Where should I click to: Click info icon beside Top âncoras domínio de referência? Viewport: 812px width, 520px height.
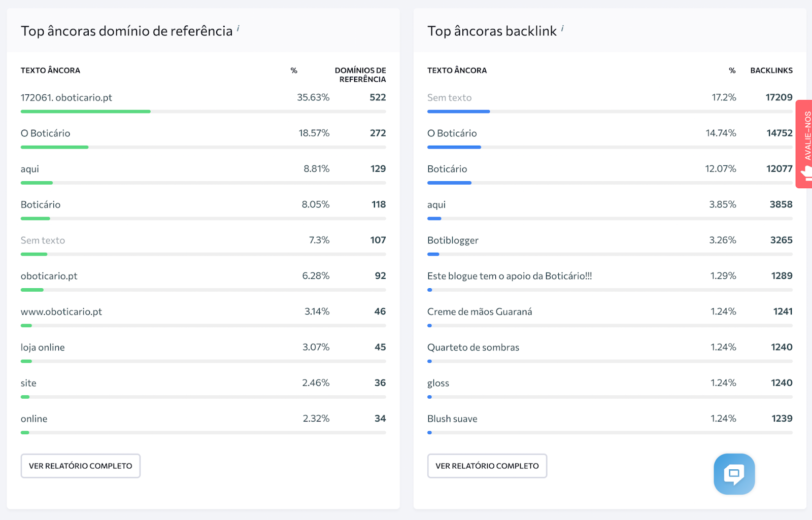pyautogui.click(x=238, y=28)
